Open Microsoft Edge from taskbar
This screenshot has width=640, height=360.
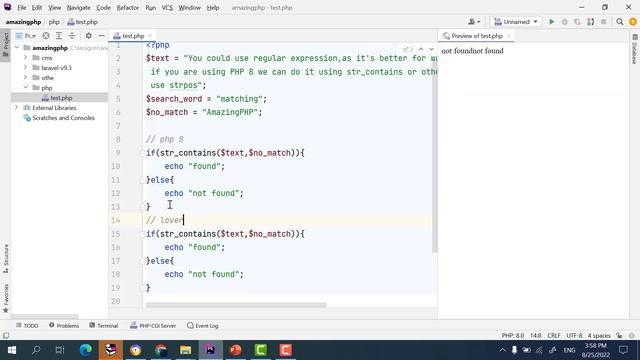coord(86,350)
